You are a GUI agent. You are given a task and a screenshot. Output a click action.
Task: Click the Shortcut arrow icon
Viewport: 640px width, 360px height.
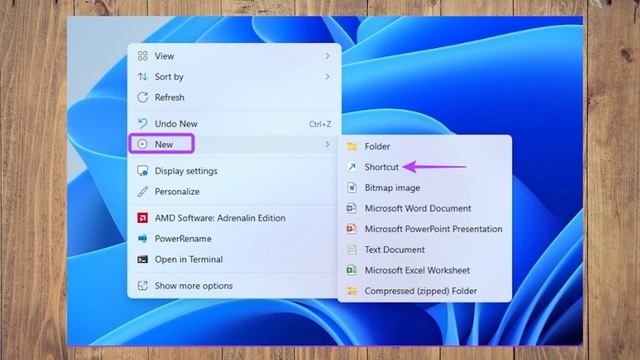(352, 167)
